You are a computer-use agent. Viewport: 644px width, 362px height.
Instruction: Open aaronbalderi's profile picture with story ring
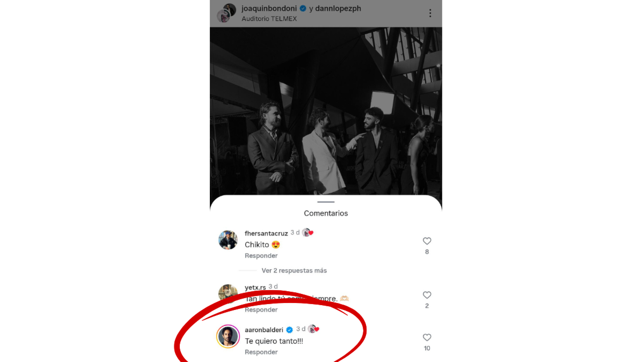(228, 336)
